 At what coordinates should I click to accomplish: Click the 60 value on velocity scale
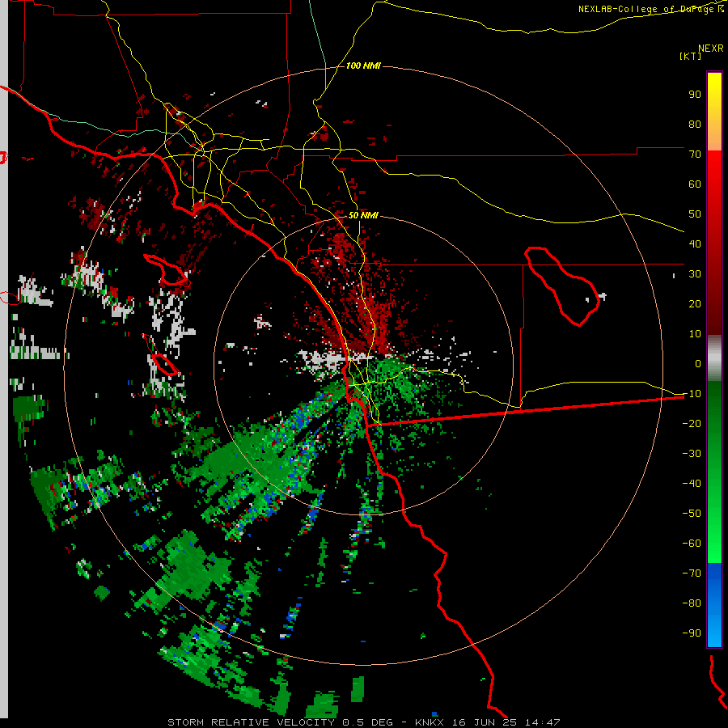click(695, 184)
